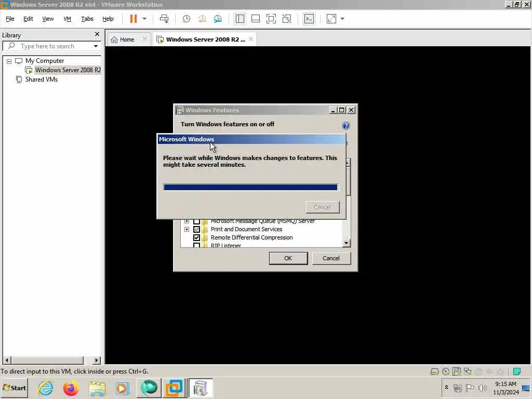Open the snapshot manager
Viewport: 532px width, 399px height.
pos(218,19)
